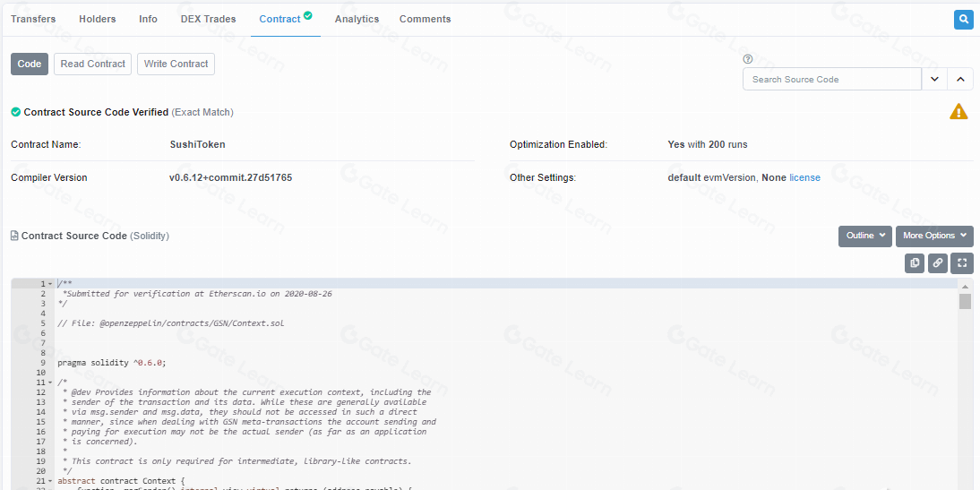Click the Read Contract button
The width and height of the screenshot is (980, 490).
(92, 64)
